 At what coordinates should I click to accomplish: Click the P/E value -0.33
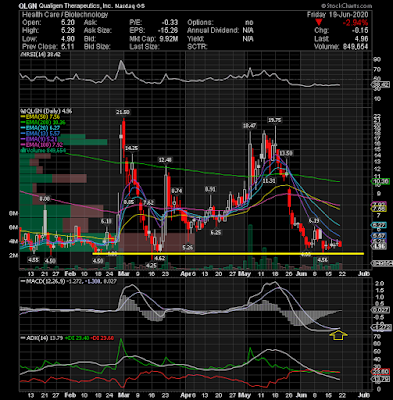pyautogui.click(x=170, y=23)
